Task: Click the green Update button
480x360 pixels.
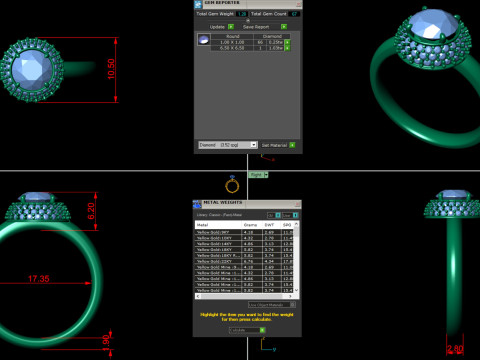Action: [231, 27]
